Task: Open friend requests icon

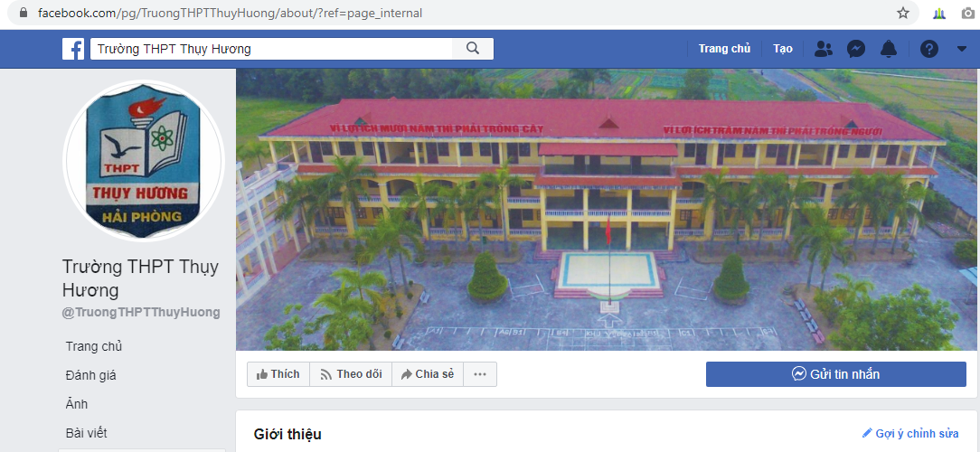Action: [824, 49]
